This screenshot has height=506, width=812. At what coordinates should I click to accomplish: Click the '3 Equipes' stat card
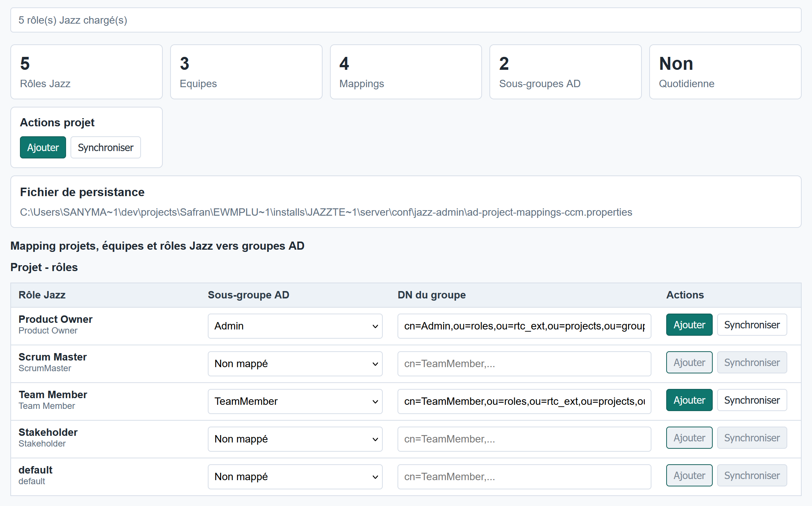tap(246, 72)
